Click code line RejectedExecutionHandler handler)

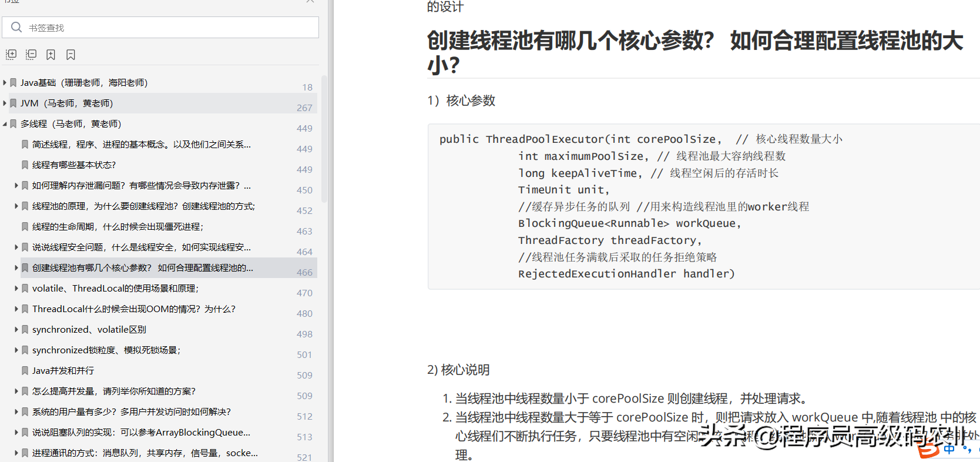pyautogui.click(x=626, y=274)
